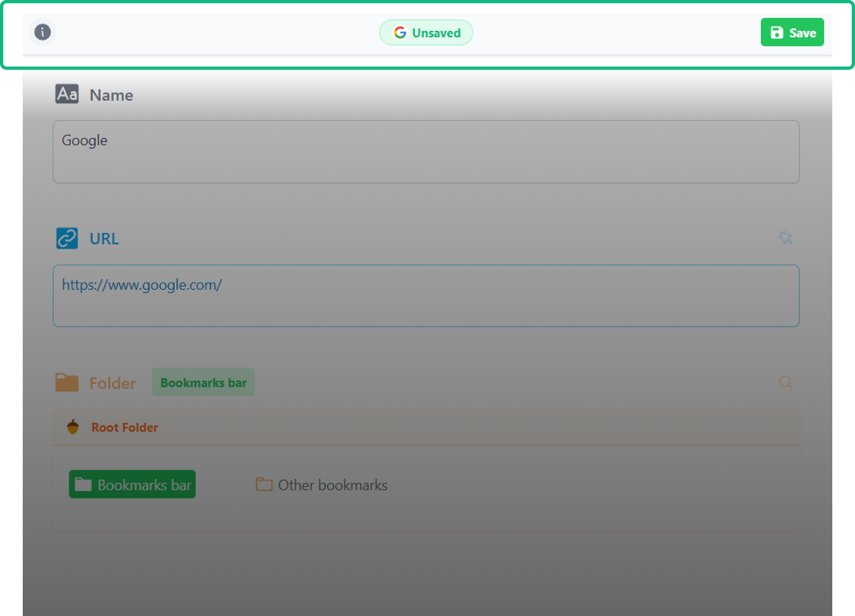Viewport: 855px width, 616px height.
Task: Click the info icon in the top bar
Action: (43, 32)
